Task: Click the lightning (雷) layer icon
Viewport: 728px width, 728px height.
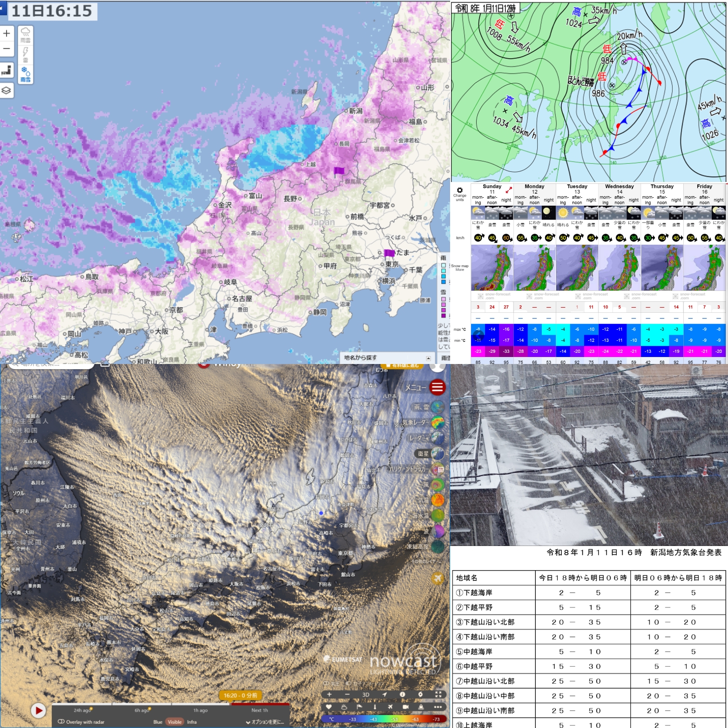Action: pos(26,54)
